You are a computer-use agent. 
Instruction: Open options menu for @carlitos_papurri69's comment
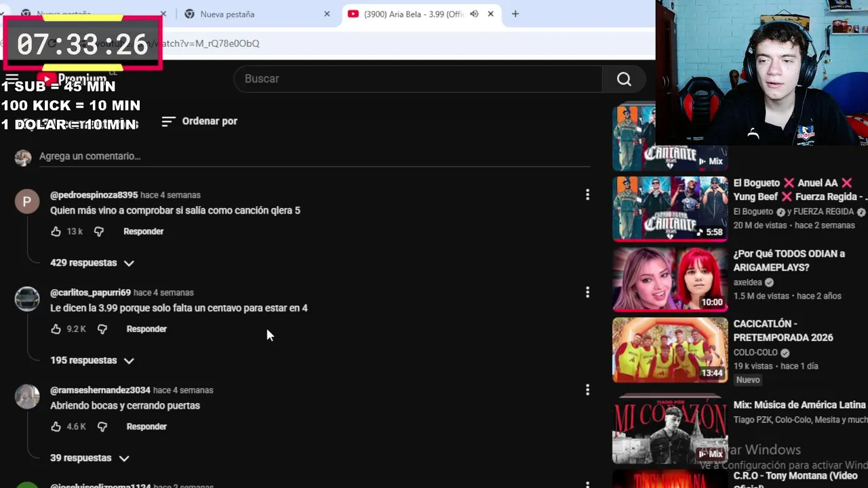coord(587,293)
